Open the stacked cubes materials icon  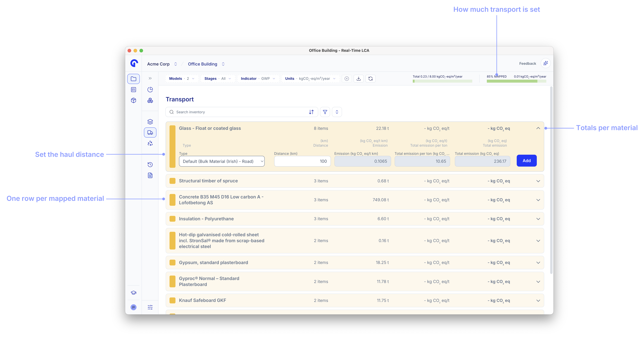tap(150, 100)
